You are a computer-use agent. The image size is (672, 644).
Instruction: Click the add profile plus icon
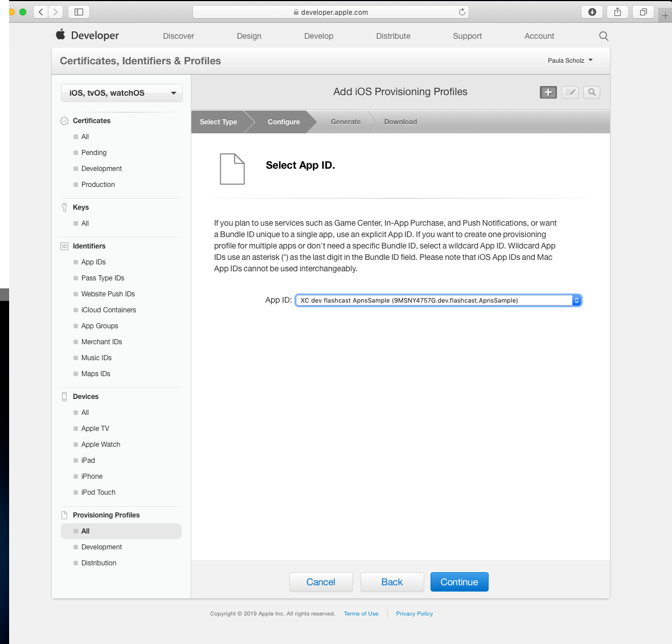548,92
